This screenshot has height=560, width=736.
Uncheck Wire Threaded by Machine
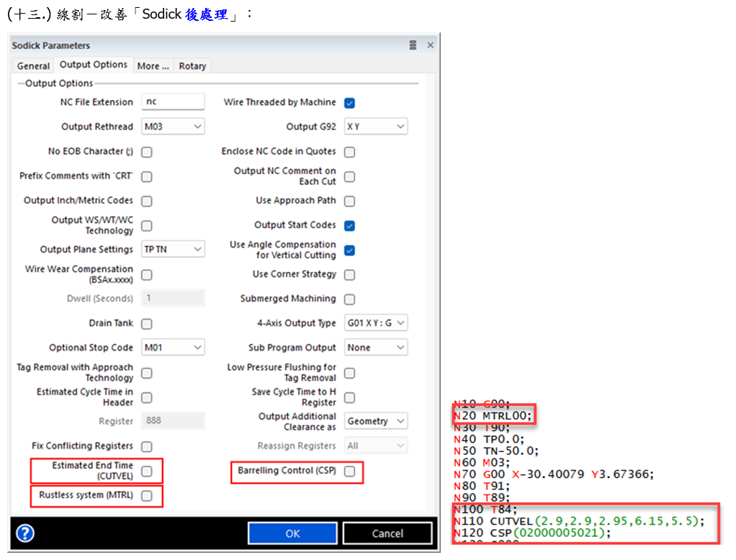pyautogui.click(x=349, y=103)
